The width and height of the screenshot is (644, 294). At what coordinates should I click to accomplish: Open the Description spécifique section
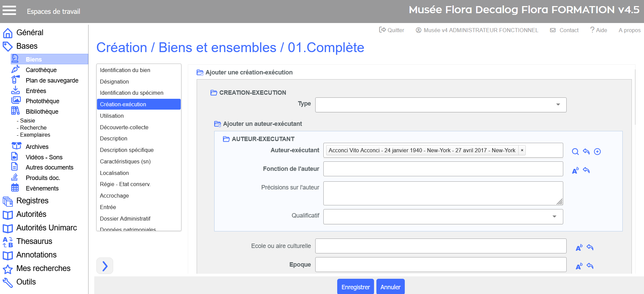point(127,150)
